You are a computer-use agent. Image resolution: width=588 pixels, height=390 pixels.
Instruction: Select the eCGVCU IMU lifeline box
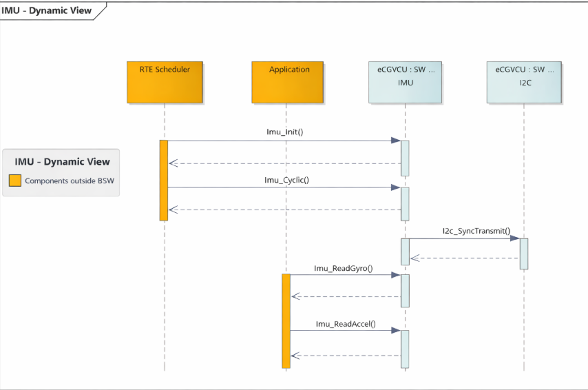(x=405, y=82)
